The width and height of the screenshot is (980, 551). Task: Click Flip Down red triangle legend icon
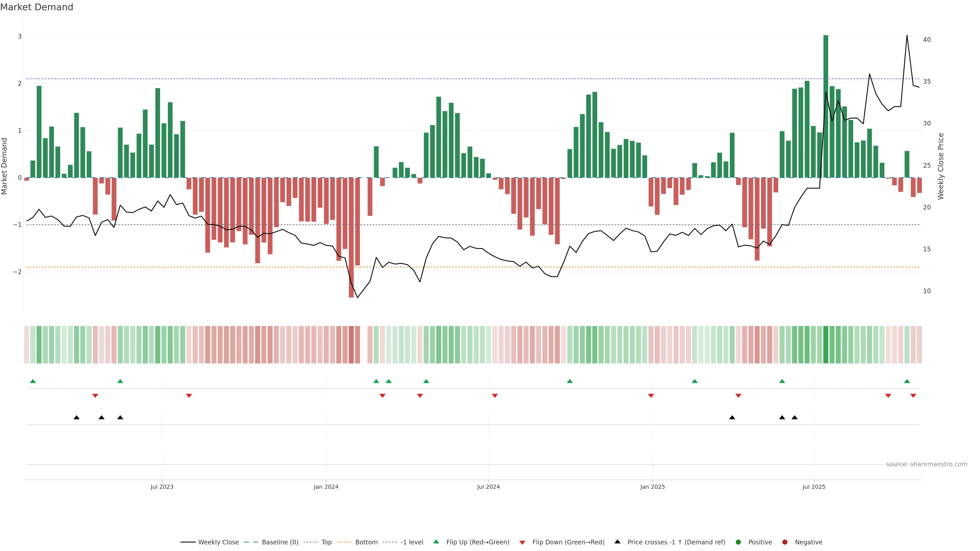point(522,543)
